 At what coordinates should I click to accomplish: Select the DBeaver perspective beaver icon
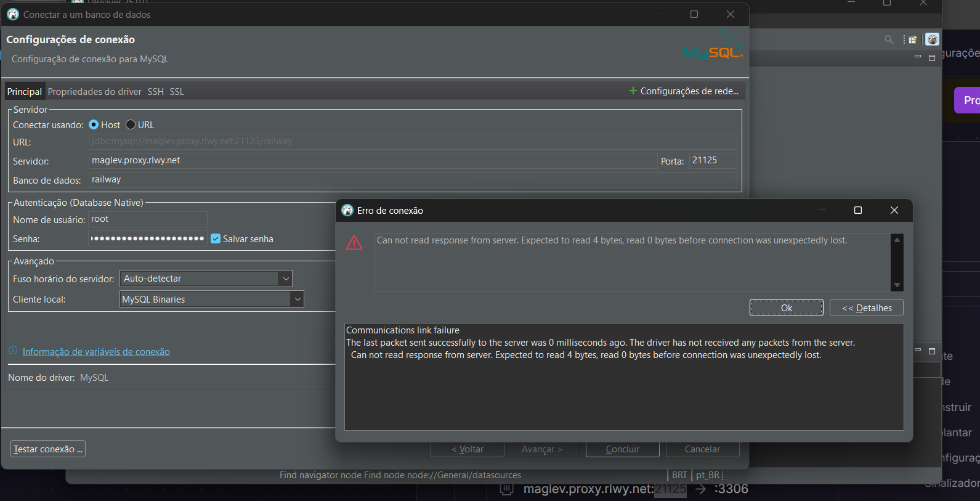tap(933, 39)
